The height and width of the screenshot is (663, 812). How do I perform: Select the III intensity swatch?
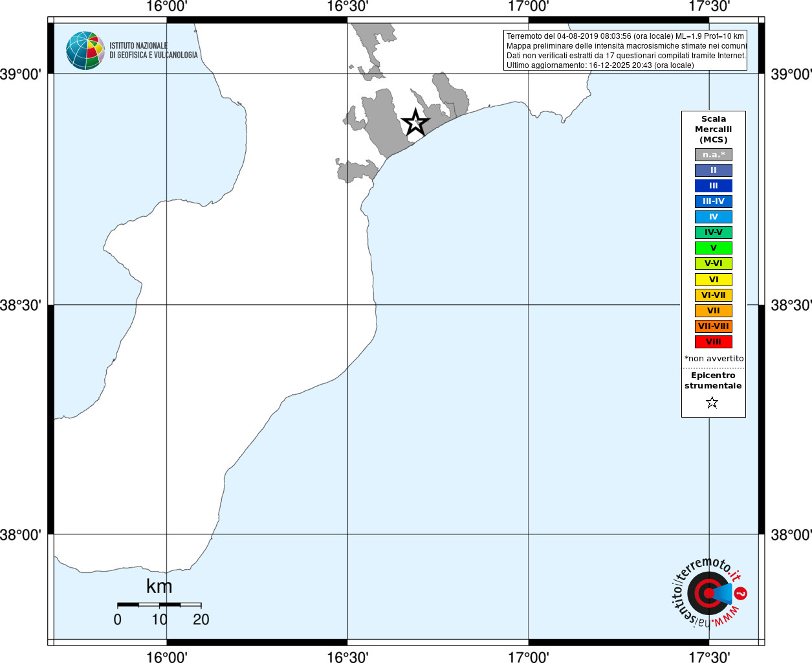(x=714, y=186)
